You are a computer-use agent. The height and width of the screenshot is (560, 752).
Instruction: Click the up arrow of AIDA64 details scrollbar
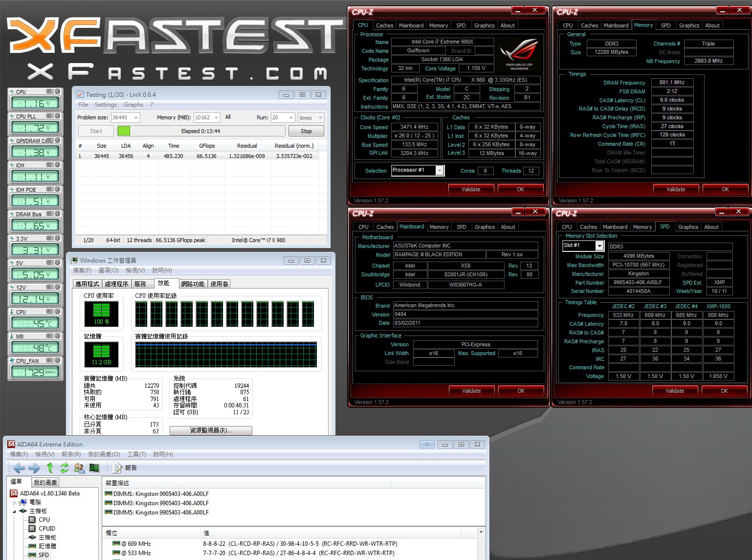pos(481,532)
